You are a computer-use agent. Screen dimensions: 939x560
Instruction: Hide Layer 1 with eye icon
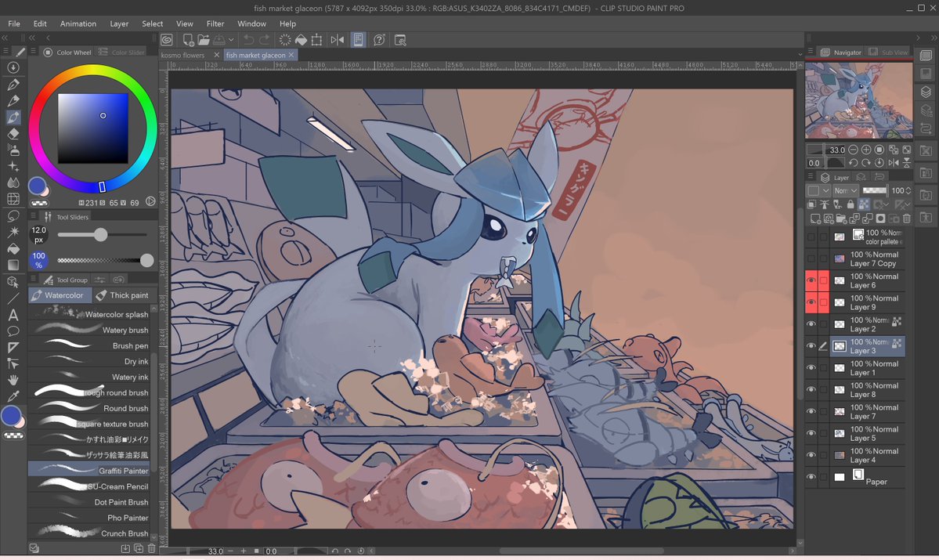(811, 368)
